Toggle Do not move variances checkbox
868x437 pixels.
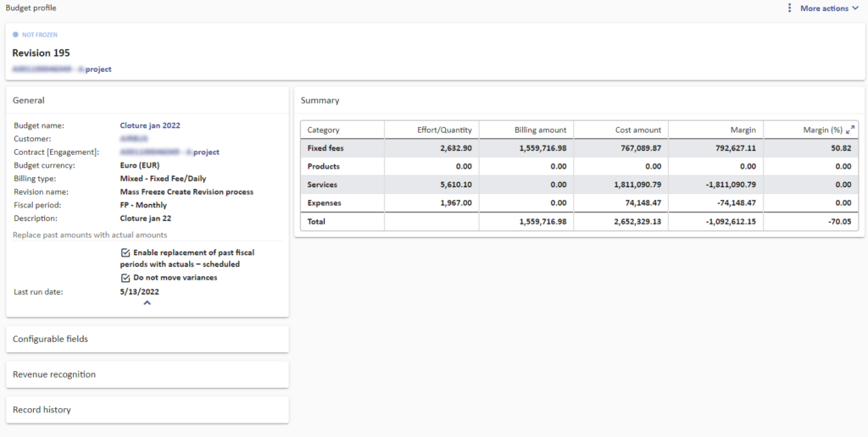click(125, 278)
